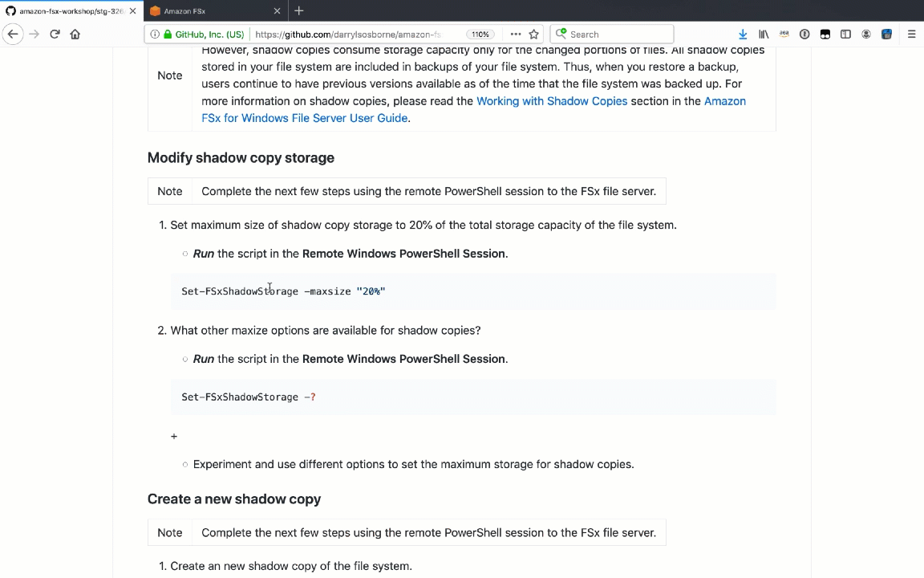Click the 'Experiment and use different options' bullet
Viewport: 924px width, 578px height.
coord(414,464)
